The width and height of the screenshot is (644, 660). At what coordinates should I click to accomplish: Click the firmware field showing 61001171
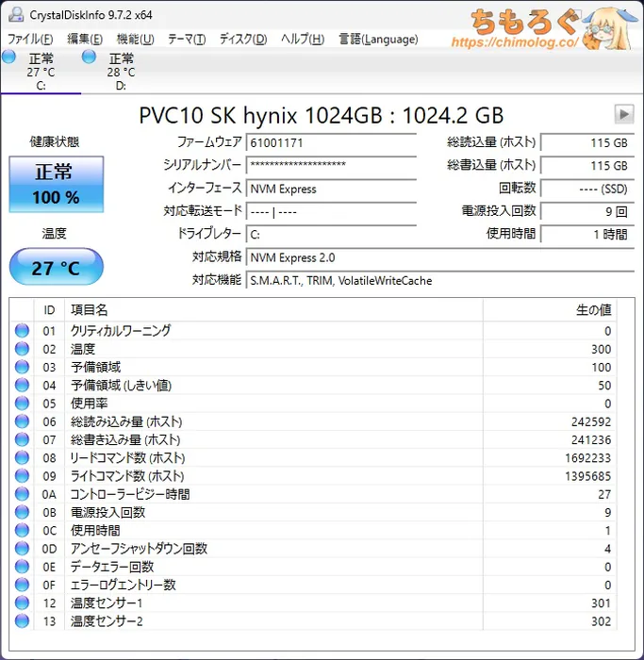pyautogui.click(x=331, y=142)
